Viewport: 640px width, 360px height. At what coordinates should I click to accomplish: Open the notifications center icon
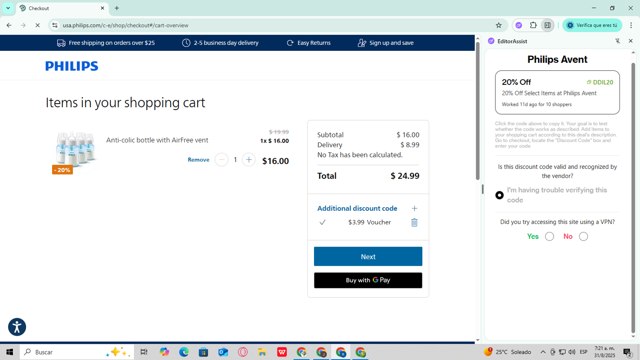click(x=627, y=352)
